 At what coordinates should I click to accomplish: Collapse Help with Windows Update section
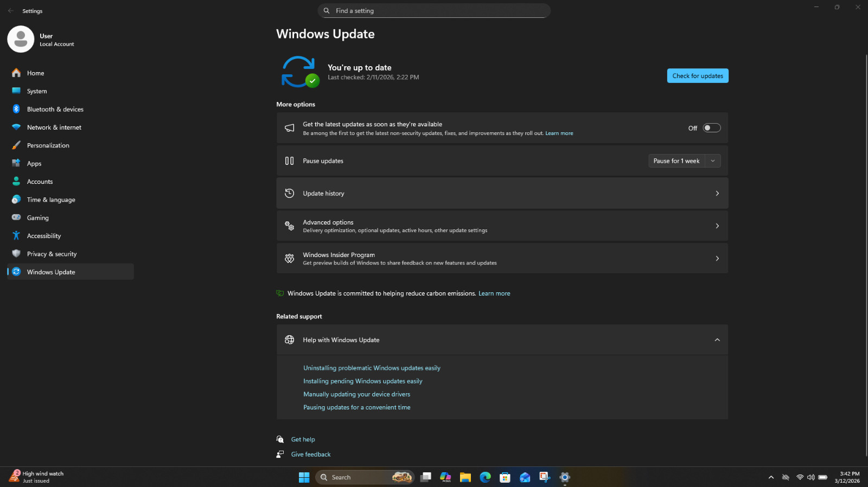(717, 340)
